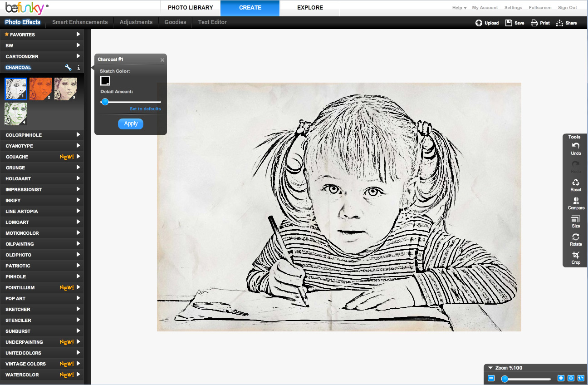This screenshot has width=588, height=385.
Task: Open the Rotate tool
Action: pyautogui.click(x=575, y=240)
